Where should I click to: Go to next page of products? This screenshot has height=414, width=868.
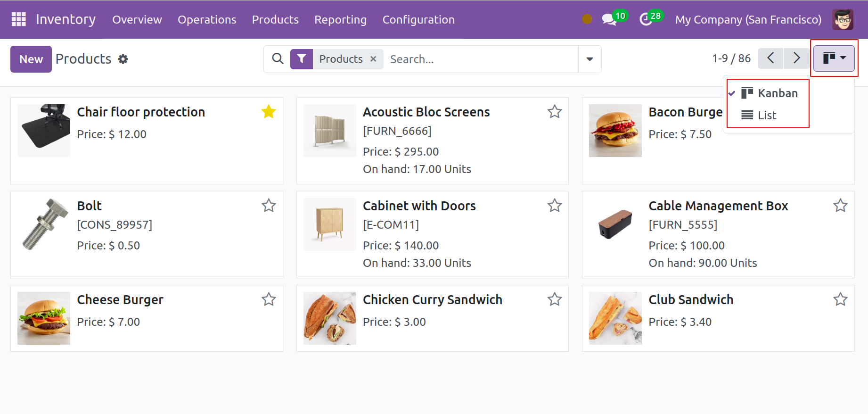coord(796,58)
